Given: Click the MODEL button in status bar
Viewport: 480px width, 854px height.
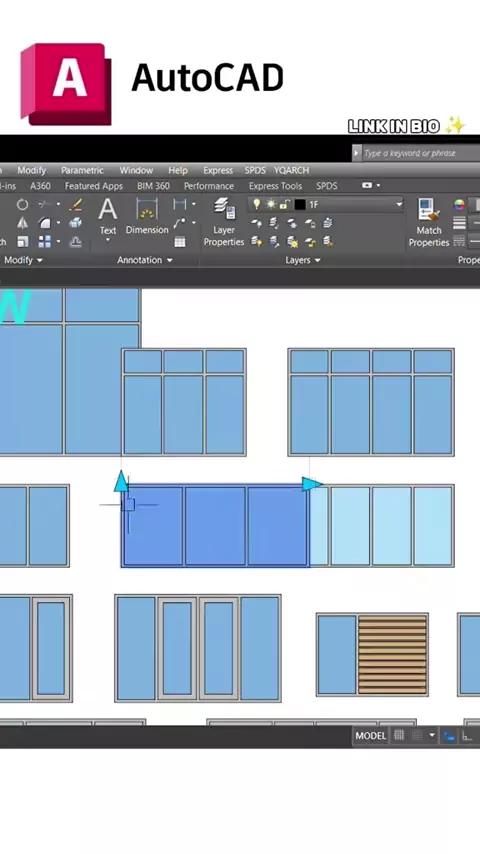Looking at the screenshot, I should [x=370, y=736].
